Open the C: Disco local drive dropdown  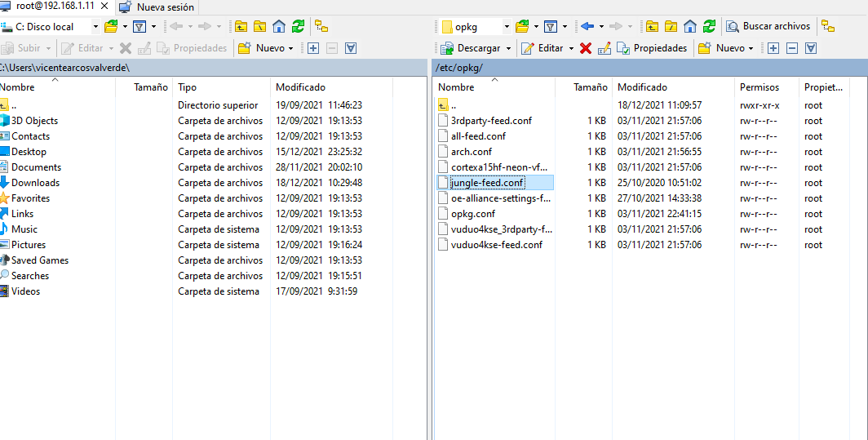pos(95,27)
